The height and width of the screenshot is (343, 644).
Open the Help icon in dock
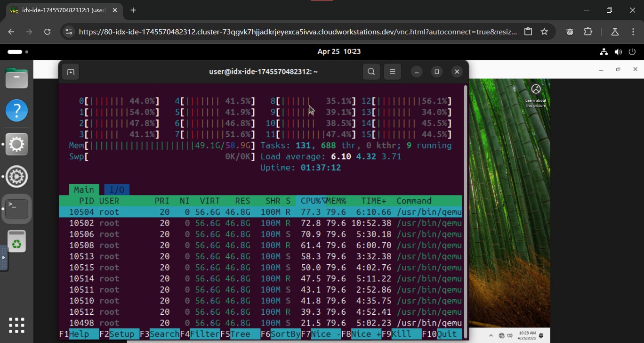pyautogui.click(x=16, y=111)
